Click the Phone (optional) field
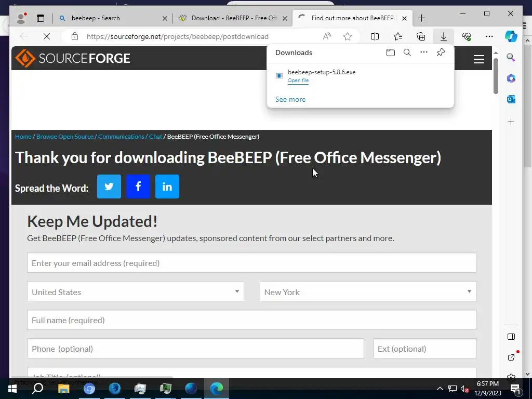Image resolution: width=532 pixels, height=399 pixels. [195, 349]
